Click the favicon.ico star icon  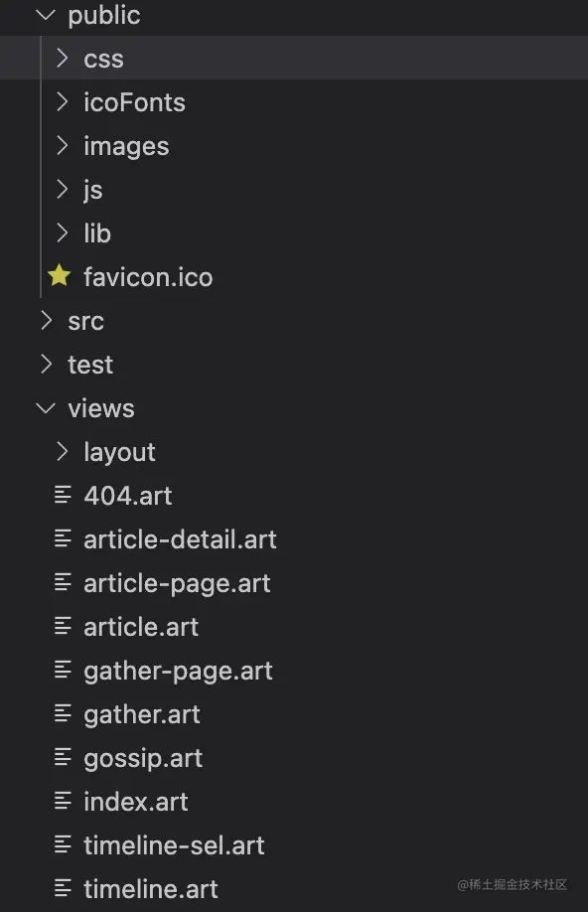[59, 276]
